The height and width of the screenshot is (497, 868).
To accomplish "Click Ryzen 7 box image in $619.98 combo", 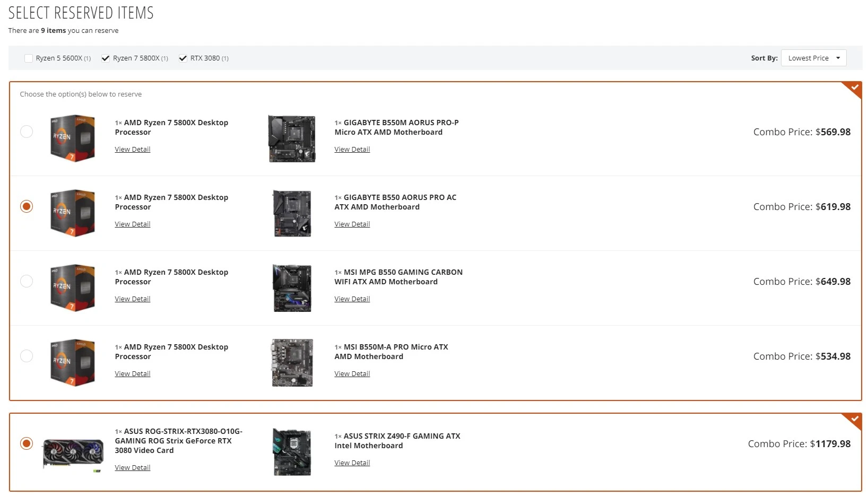I will (73, 213).
